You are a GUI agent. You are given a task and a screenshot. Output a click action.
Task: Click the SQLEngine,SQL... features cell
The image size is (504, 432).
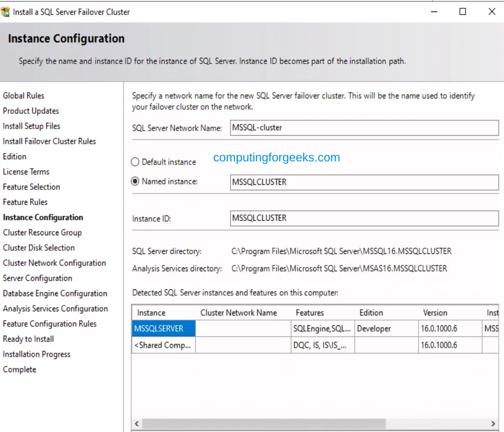pos(322,328)
